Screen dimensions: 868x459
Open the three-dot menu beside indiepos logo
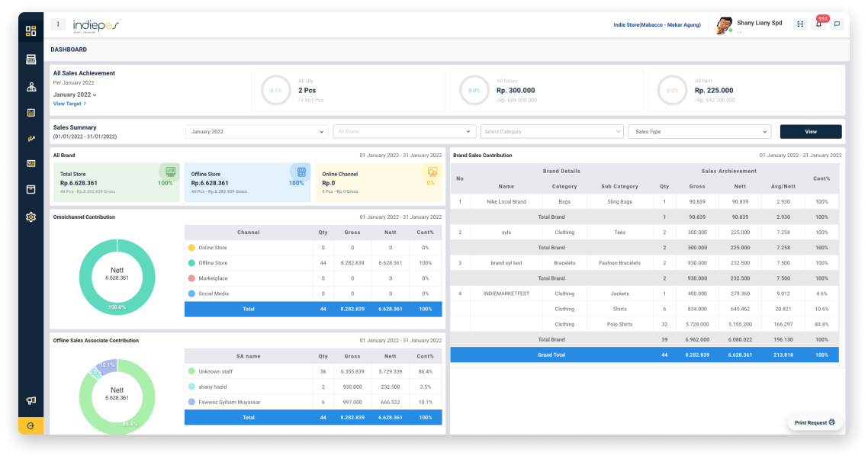point(58,24)
